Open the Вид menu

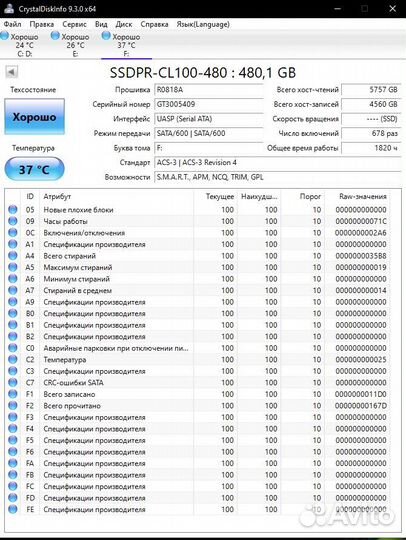click(101, 24)
